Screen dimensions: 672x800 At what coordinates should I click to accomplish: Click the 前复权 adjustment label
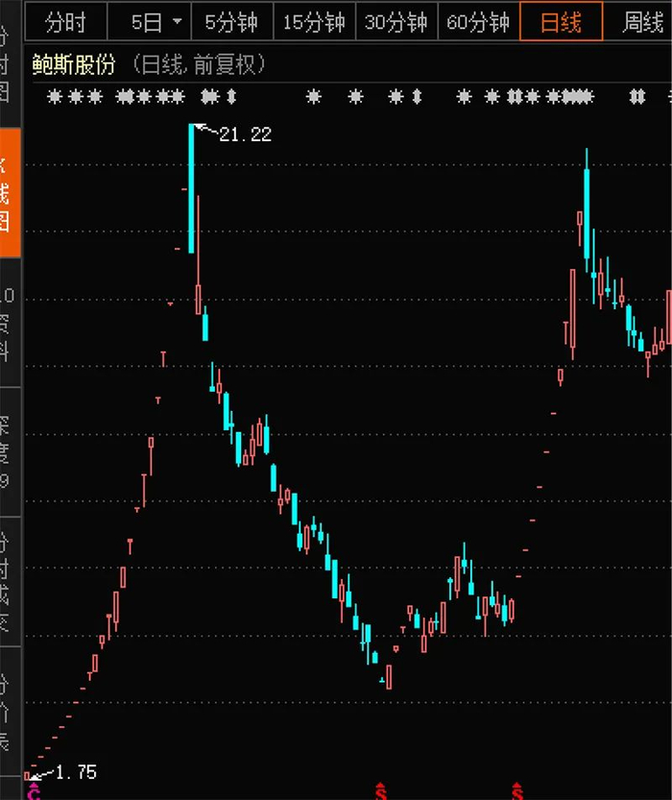tap(224, 64)
